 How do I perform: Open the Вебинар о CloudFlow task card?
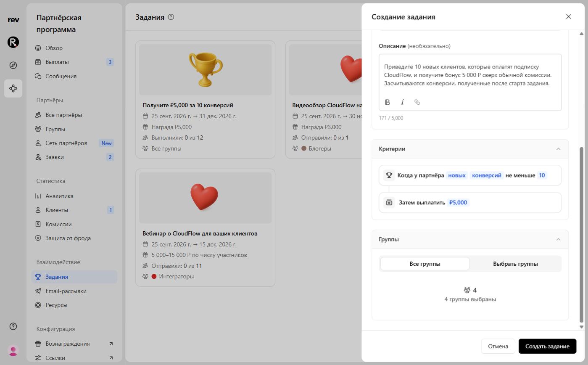[205, 228]
